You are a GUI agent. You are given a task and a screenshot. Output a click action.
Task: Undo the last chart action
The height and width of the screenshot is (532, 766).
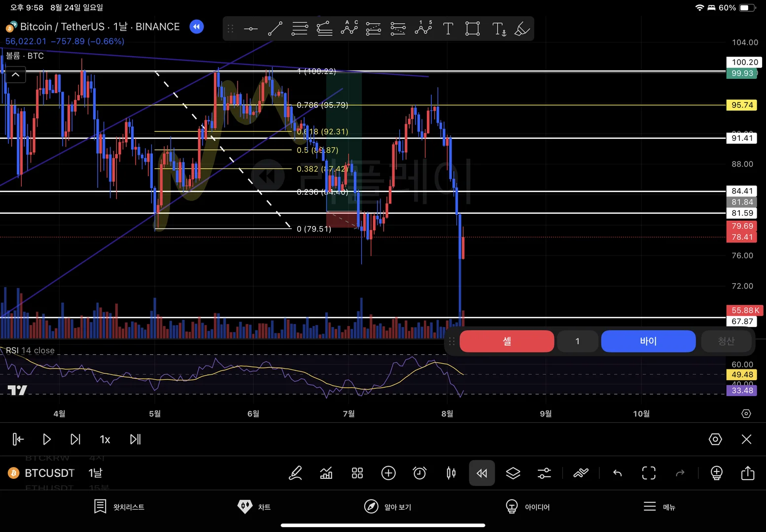tap(617, 473)
